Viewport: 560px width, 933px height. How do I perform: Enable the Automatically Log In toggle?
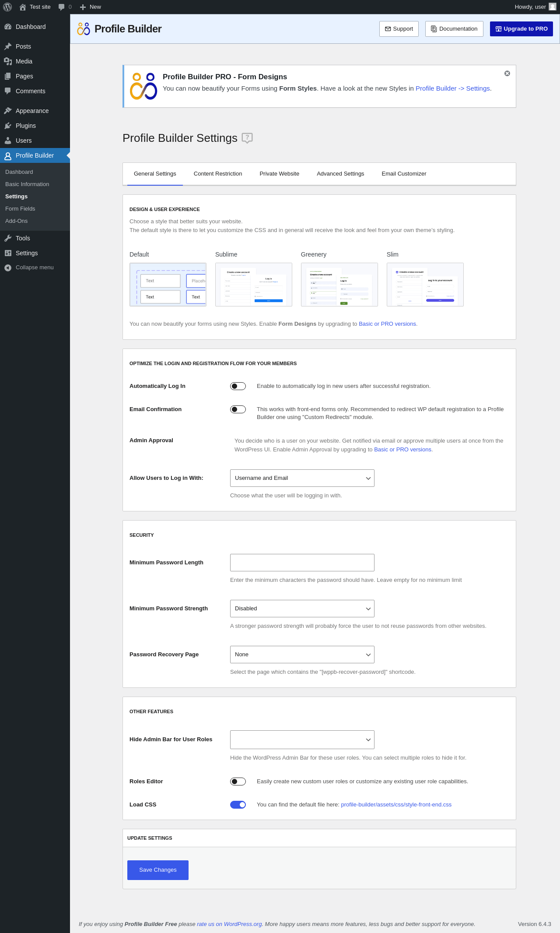[x=238, y=386]
